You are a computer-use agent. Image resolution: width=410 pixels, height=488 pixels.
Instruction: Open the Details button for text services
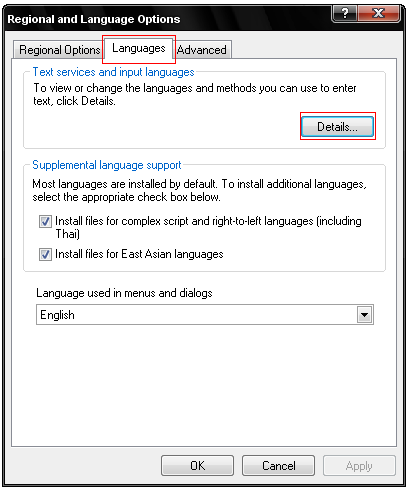pos(337,127)
